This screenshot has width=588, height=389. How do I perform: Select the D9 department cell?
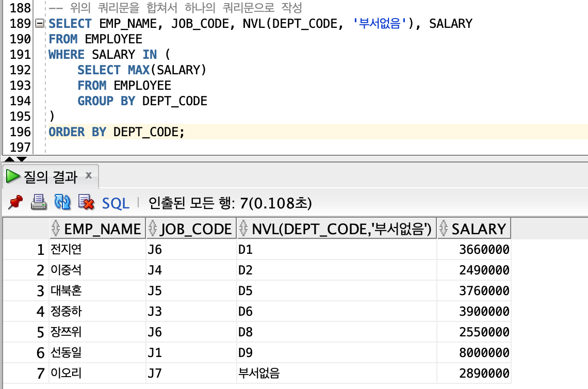tap(337, 352)
